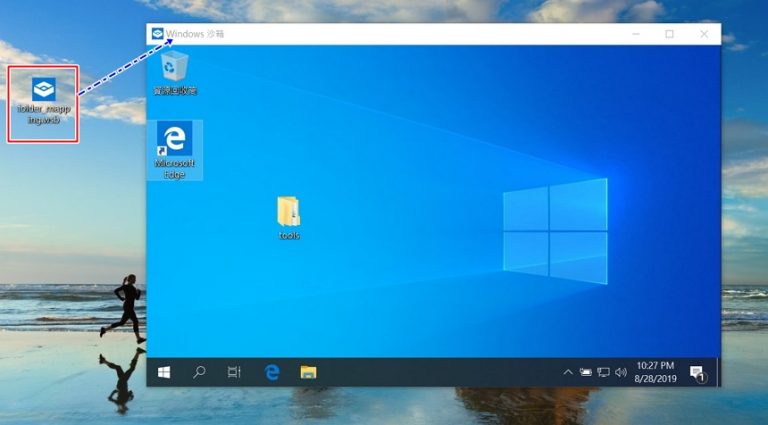768x425 pixels.
Task: Click the Show Desktop strip at taskbar end
Action: coord(718,372)
